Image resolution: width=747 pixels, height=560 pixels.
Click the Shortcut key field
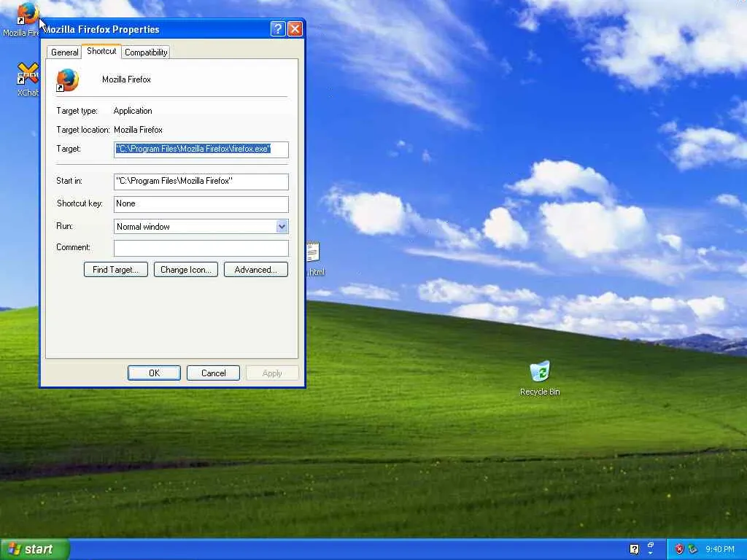coord(201,204)
